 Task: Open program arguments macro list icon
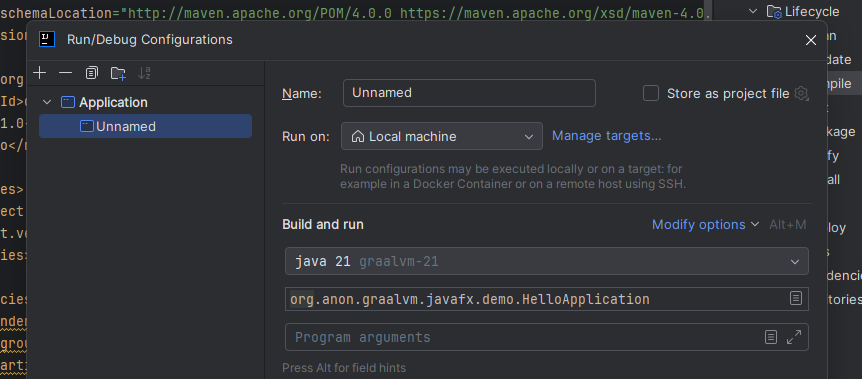pos(771,337)
